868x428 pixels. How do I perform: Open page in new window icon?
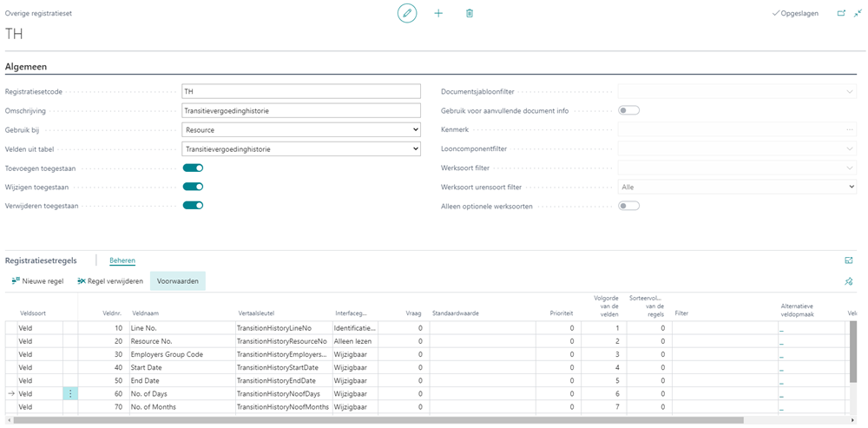[840, 14]
